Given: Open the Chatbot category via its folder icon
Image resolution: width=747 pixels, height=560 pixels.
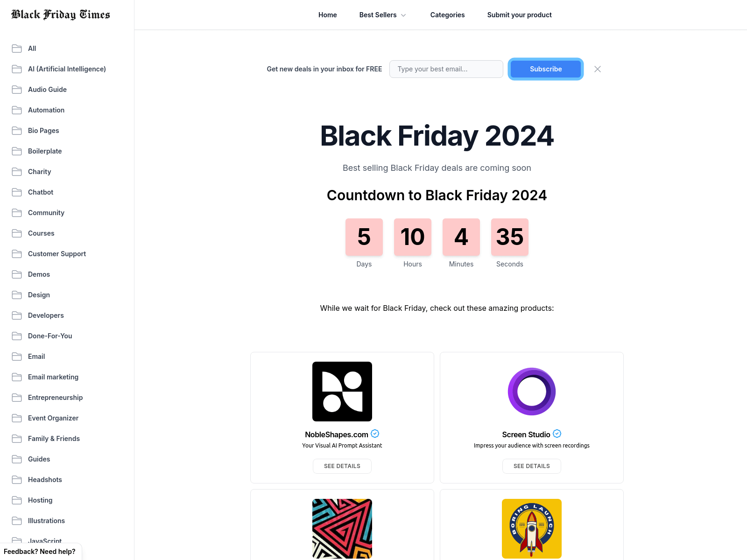Looking at the screenshot, I should coord(17,192).
